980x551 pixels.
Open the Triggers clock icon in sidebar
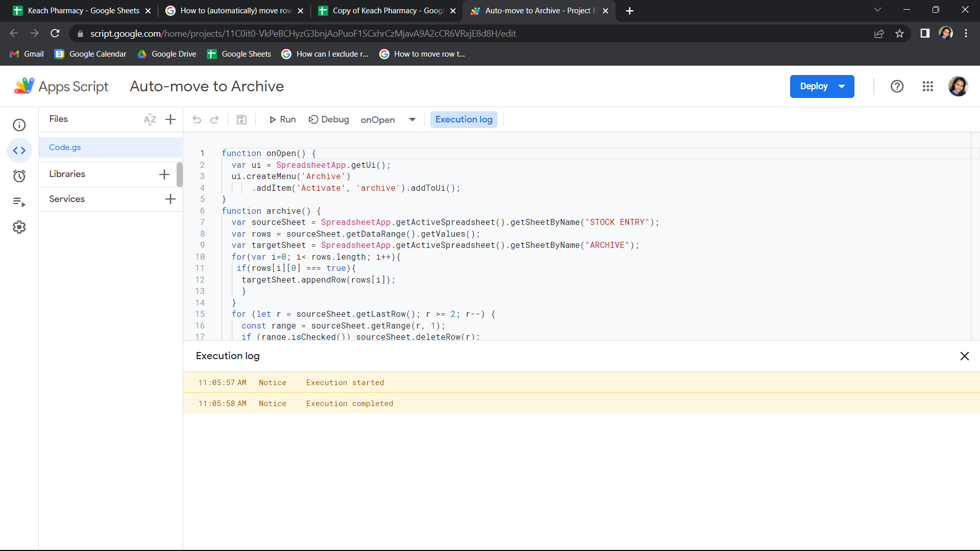point(19,176)
